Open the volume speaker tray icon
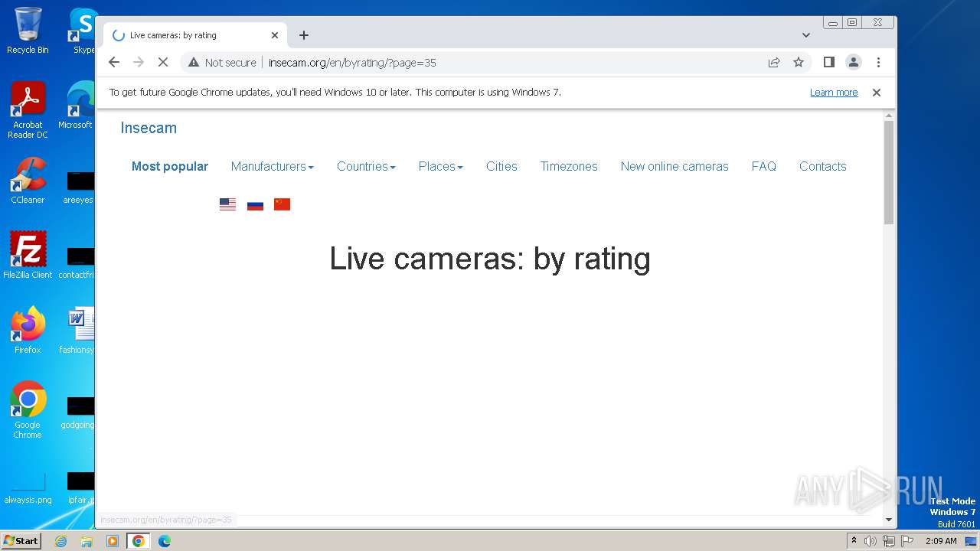This screenshot has width=980, height=551. 871,541
